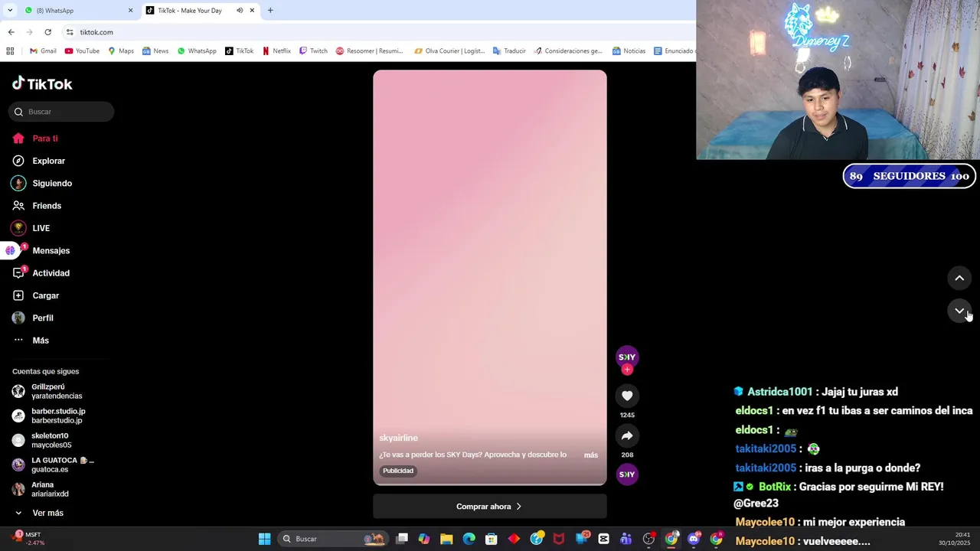This screenshot has width=980, height=551.
Task: Expand ad description with más
Action: click(591, 455)
